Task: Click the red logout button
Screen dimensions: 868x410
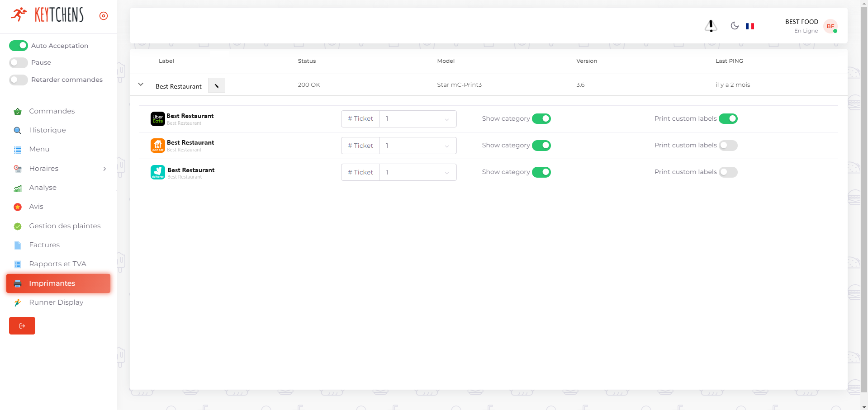Action: tap(22, 326)
